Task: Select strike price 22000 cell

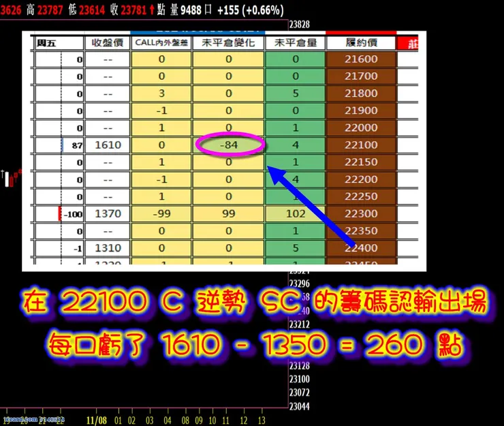Action: point(361,127)
